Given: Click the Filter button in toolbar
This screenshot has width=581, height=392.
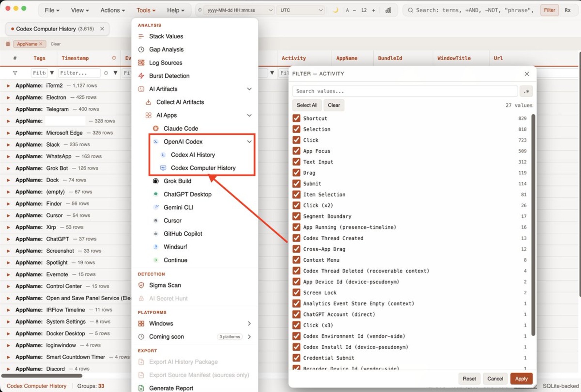Looking at the screenshot, I should [549, 10].
